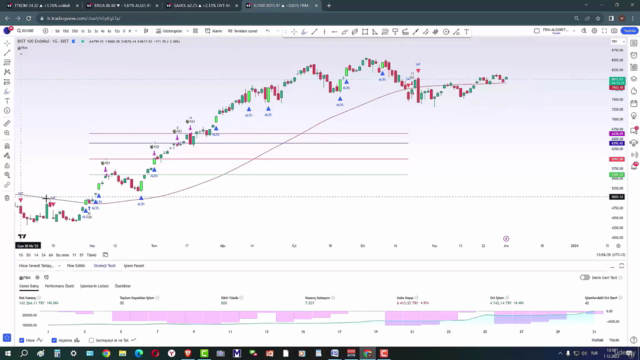Image resolution: width=640 pixels, height=360 pixels.
Task: Take a chart snapshot with camera icon
Action: coord(614,31)
